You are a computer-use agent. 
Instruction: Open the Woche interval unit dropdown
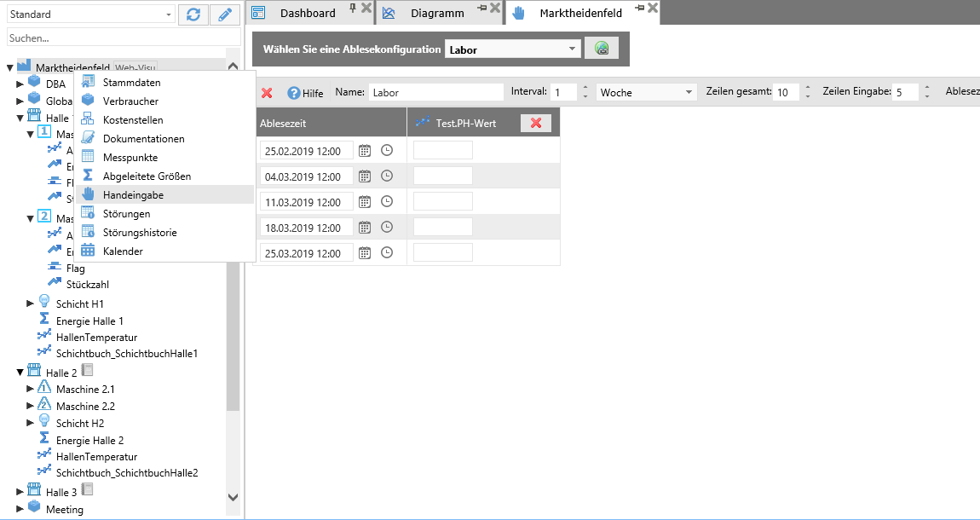coord(689,92)
